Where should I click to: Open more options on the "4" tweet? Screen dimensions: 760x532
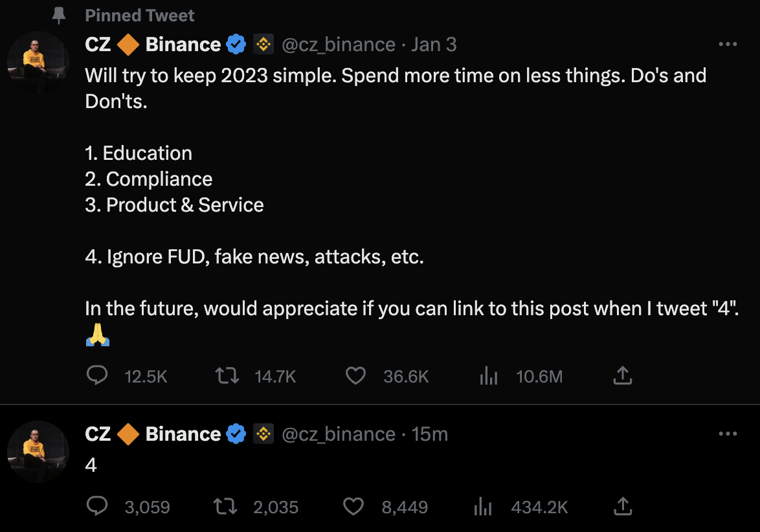point(728,434)
